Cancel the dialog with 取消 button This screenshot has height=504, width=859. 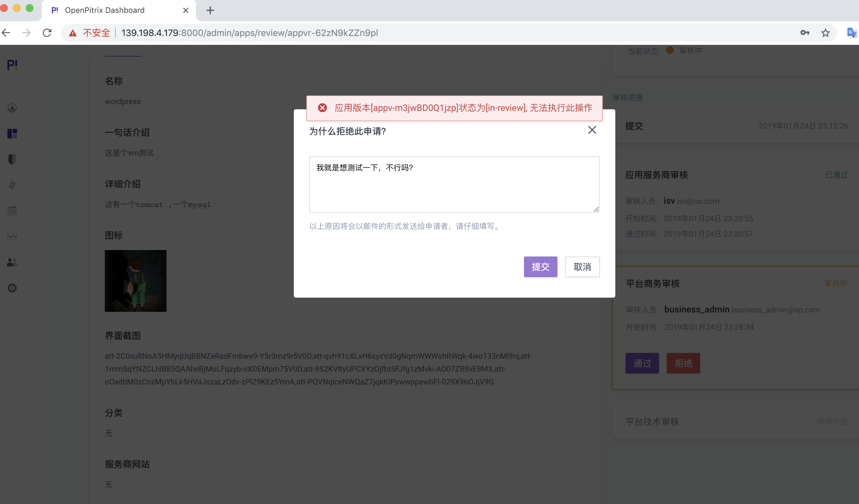582,267
